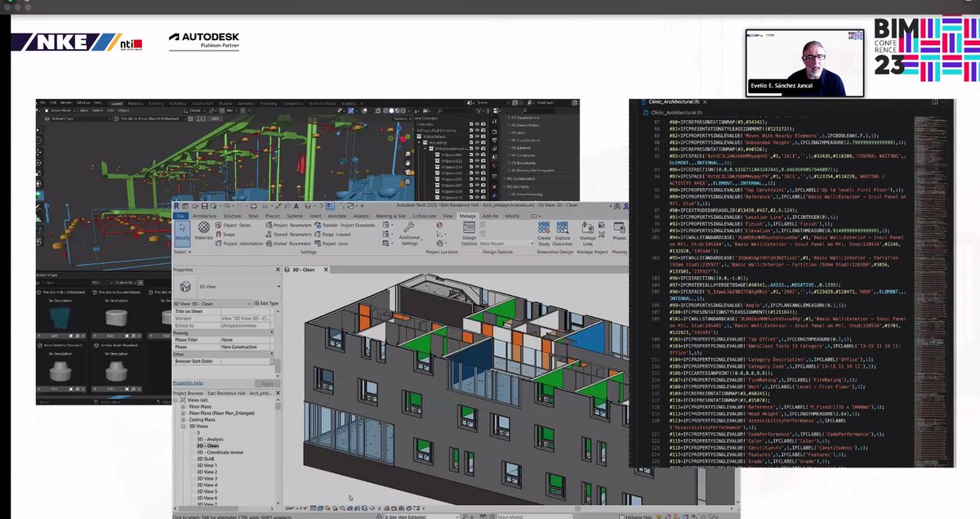Open Snaps settings in Revit
The image size is (980, 519).
coord(228,235)
